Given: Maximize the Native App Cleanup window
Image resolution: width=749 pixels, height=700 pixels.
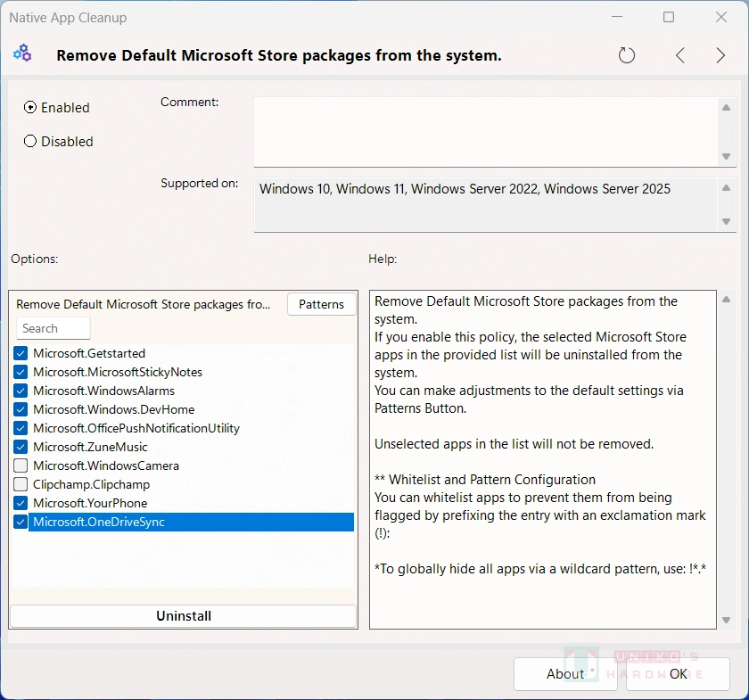Looking at the screenshot, I should [x=669, y=17].
